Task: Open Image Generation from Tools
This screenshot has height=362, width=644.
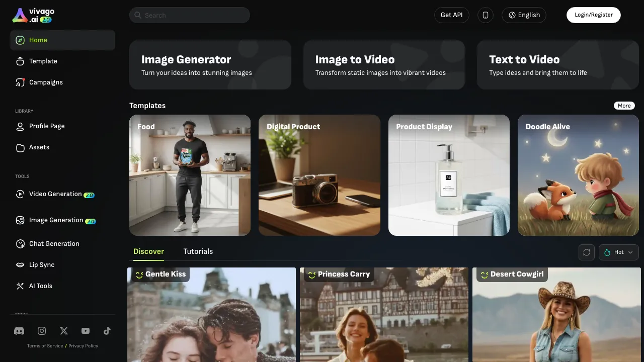Action: pyautogui.click(x=56, y=220)
